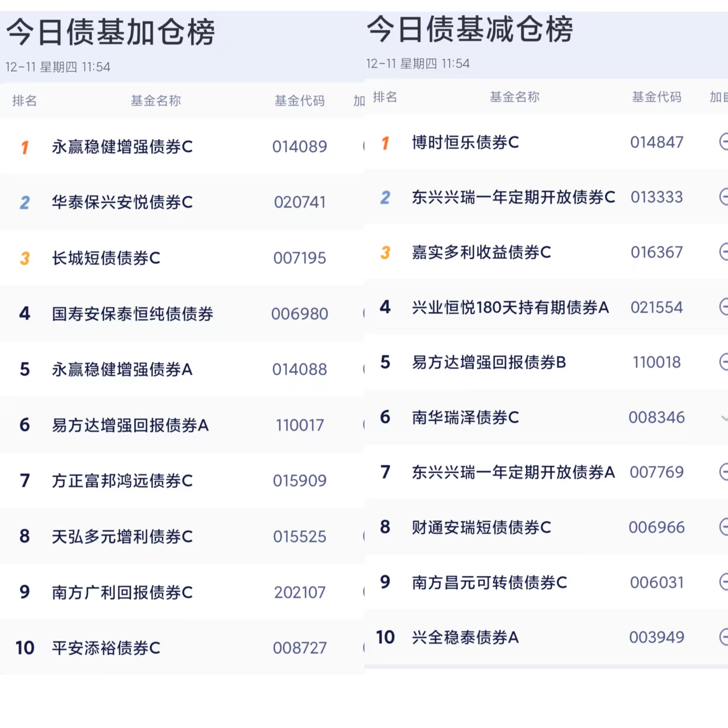
Task: Tap 东兴兴瑞一年定期开放债券C fund name
Action: pyautogui.click(x=514, y=197)
